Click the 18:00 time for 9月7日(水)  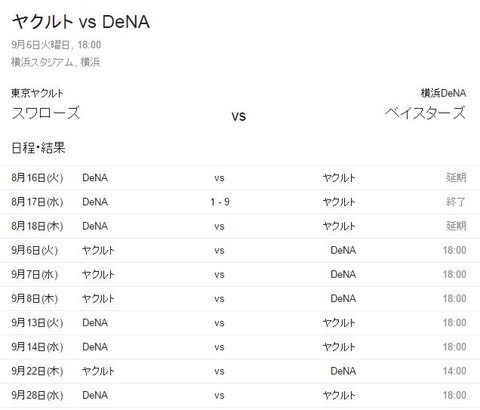tap(454, 274)
